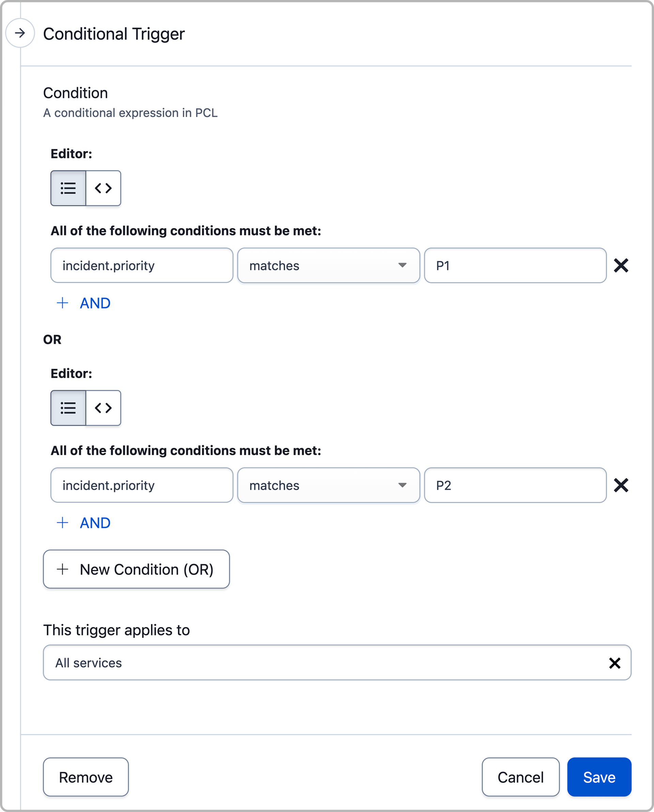
Task: Click the arrow icon beside Conditional Trigger
Action: pos(20,33)
